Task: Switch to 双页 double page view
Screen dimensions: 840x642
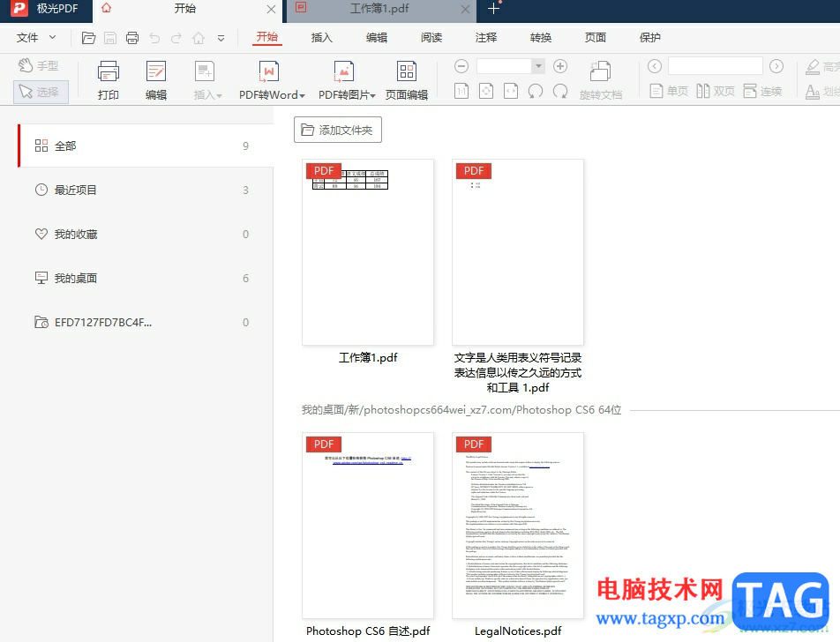Action: [716, 91]
